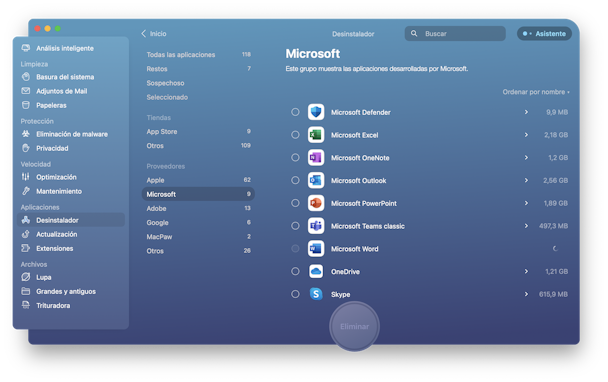Expand Skype details chevron
Image resolution: width=608 pixels, height=382 pixels.
pos(526,294)
